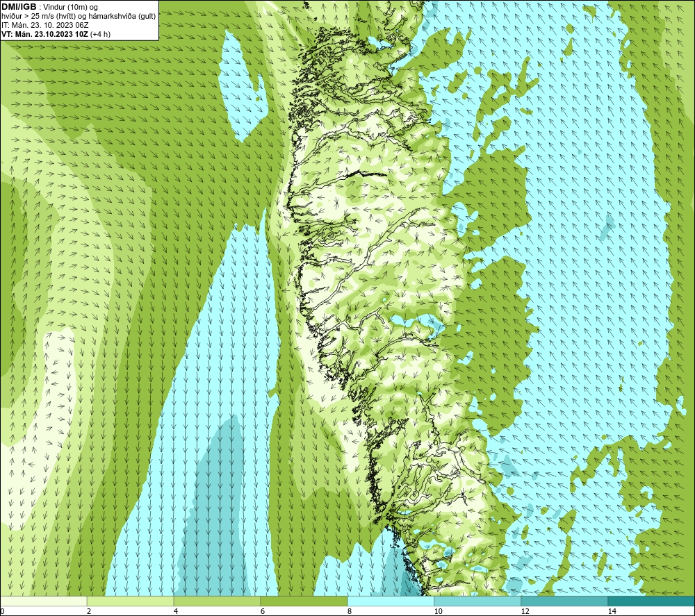Click the 8–10 m/s light cyan swatch
The image size is (695, 616).
pyautogui.click(x=391, y=601)
